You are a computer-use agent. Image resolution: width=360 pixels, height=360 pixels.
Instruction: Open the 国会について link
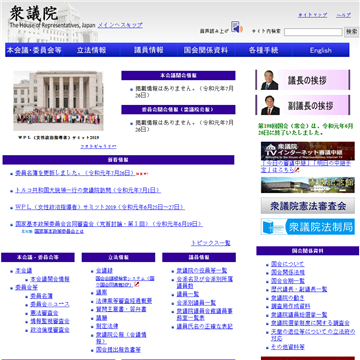pyautogui.click(x=287, y=264)
